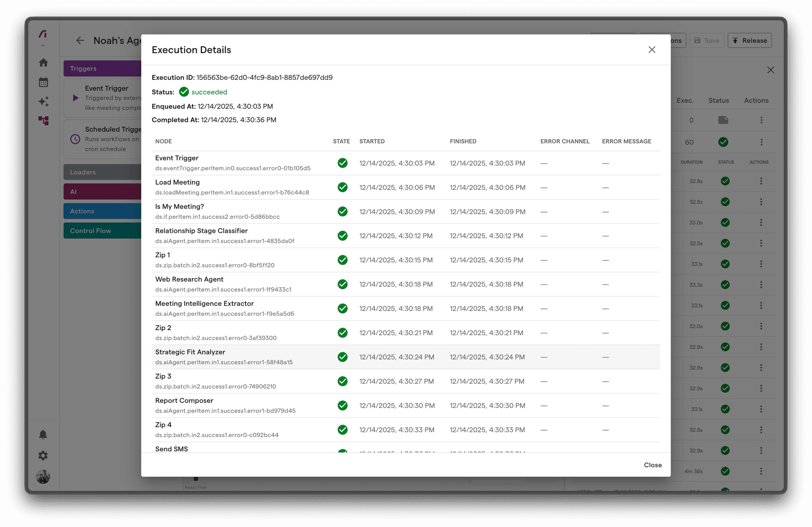This screenshot has width=812, height=527.
Task: Click the status check beside 60 executions
Action: 723,142
